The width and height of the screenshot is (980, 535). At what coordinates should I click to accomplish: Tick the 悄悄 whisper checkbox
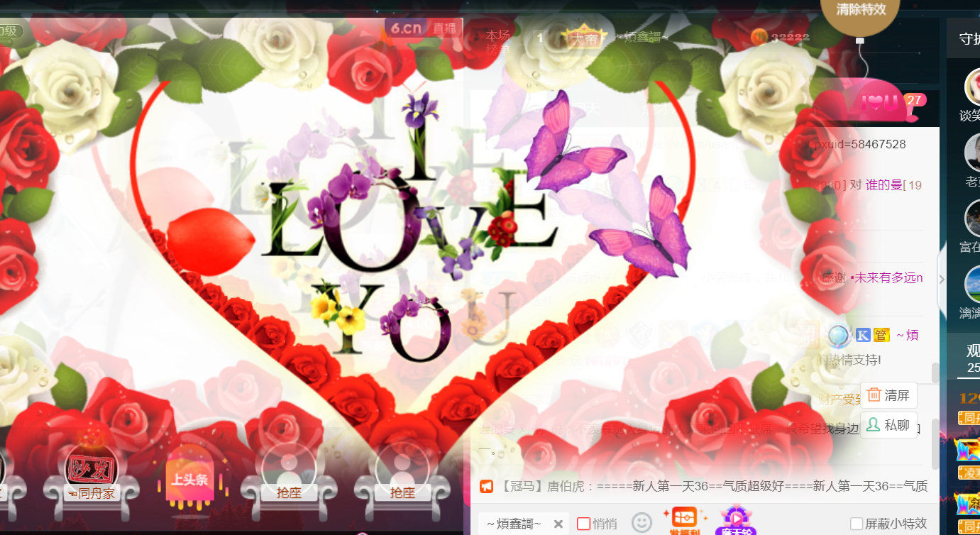pos(583,524)
